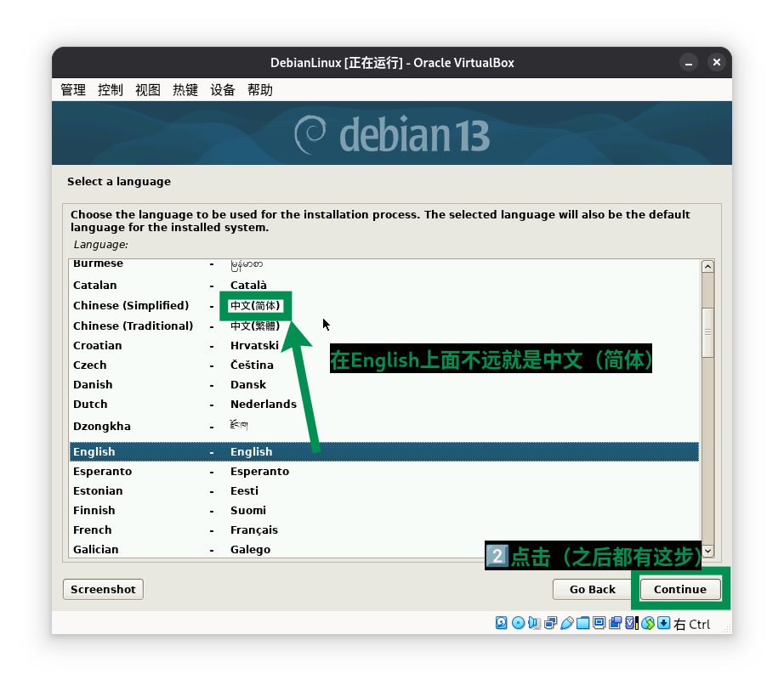784x691 pixels.
Task: Click the mouse integration green arrow icon
Action: [x=647, y=622]
